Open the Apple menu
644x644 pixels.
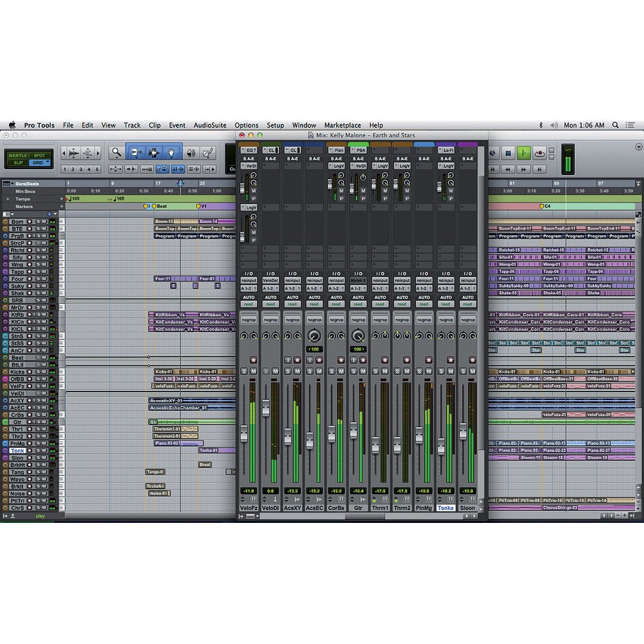pos(12,125)
